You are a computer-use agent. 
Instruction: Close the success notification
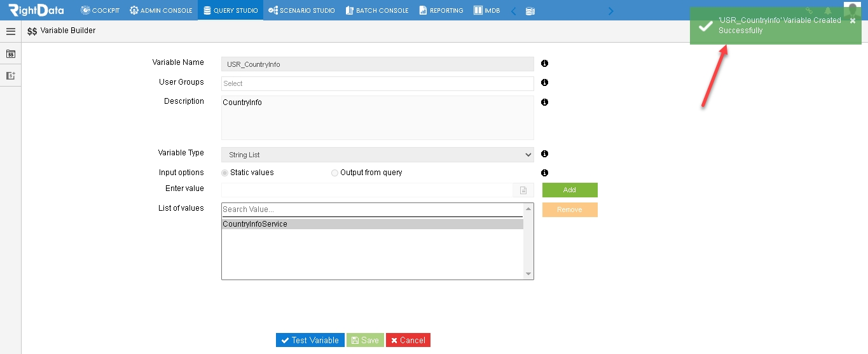point(853,21)
